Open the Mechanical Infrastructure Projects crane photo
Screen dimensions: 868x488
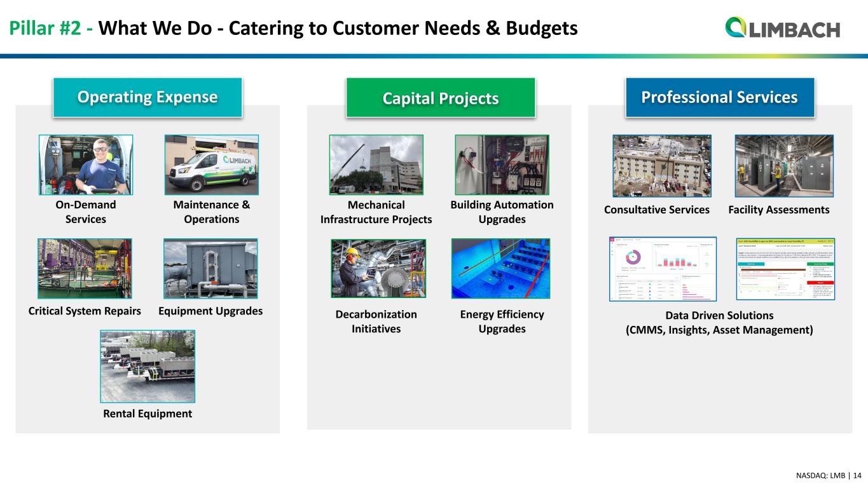point(376,165)
